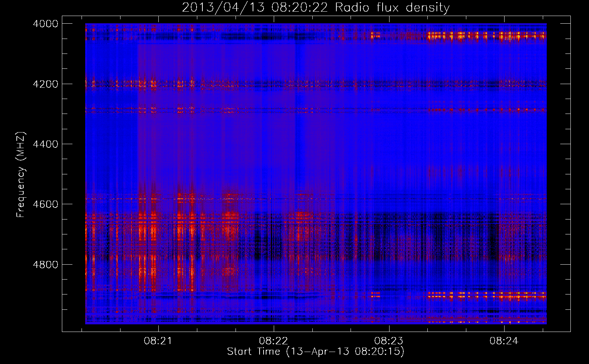Click the "Frequency (MHZ)" axis label
The height and width of the screenshot is (364, 589).
[x=21, y=175]
